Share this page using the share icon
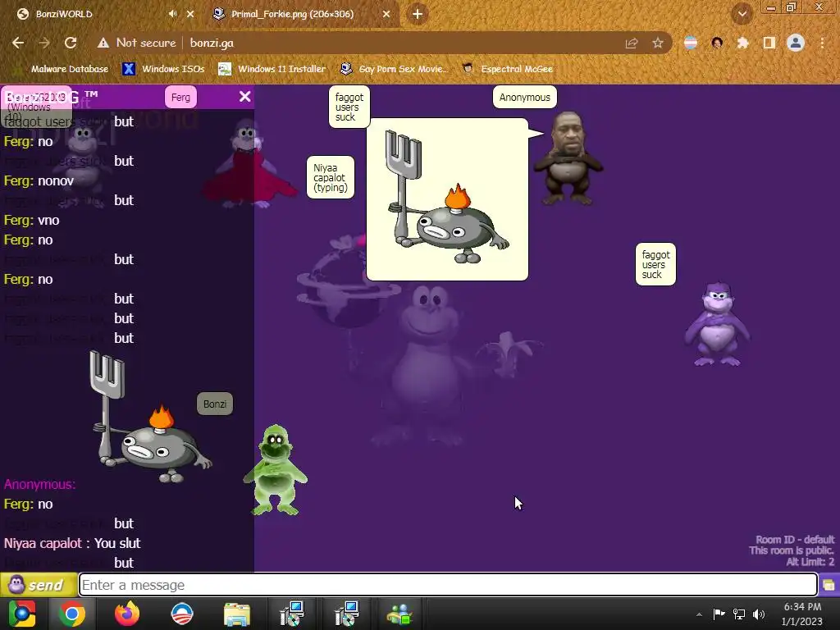Screen dimensions: 840x630 pyautogui.click(x=632, y=43)
